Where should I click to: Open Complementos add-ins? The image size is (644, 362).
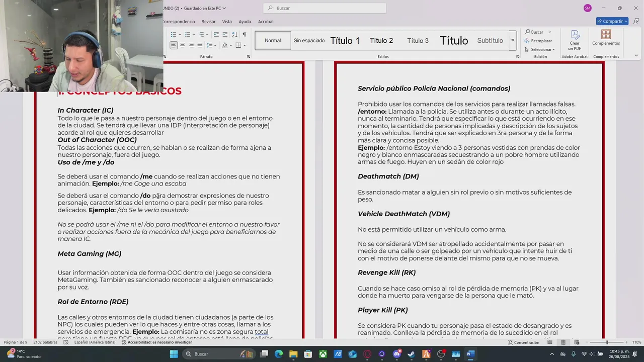click(x=606, y=38)
